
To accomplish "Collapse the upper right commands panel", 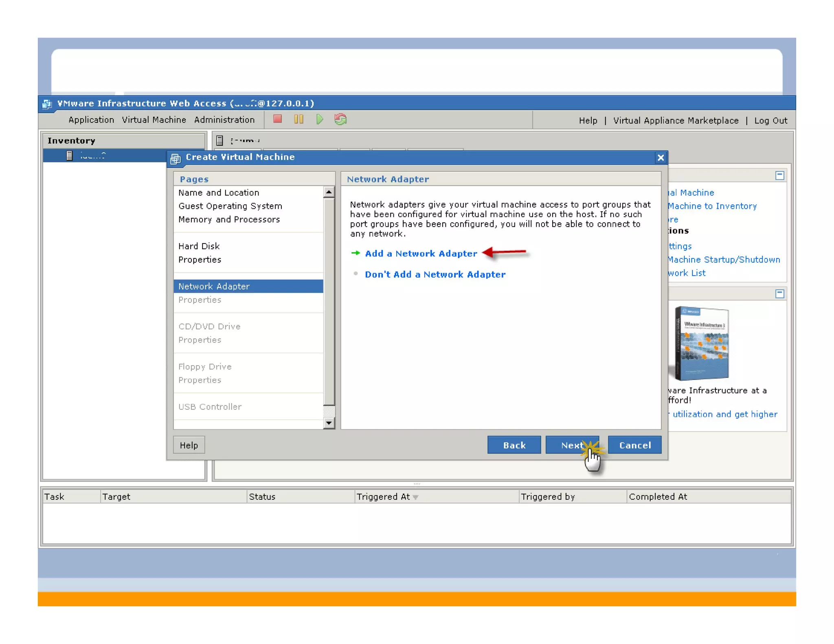I will [x=779, y=175].
